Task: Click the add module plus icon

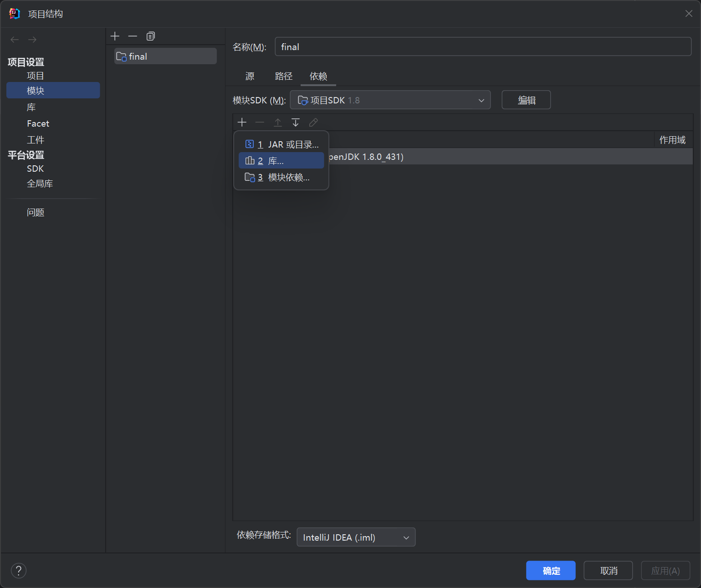Action: (x=115, y=36)
